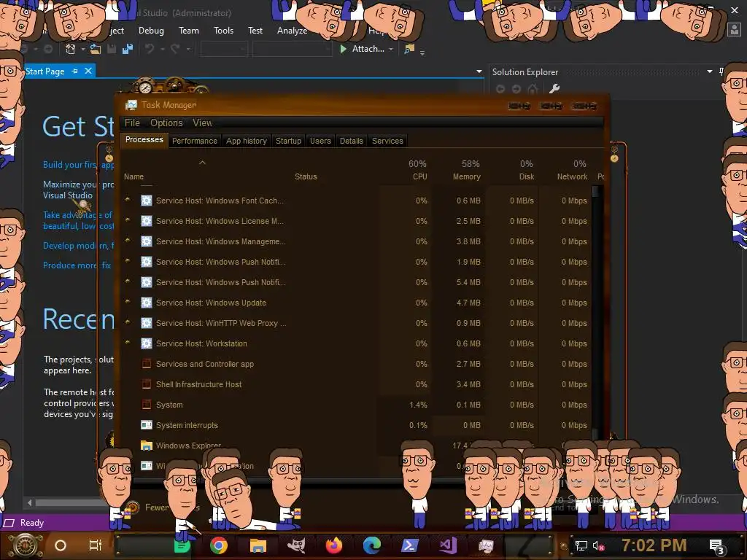Open the toolbar overflow options arrow
The height and width of the screenshot is (560, 747).
[422, 52]
